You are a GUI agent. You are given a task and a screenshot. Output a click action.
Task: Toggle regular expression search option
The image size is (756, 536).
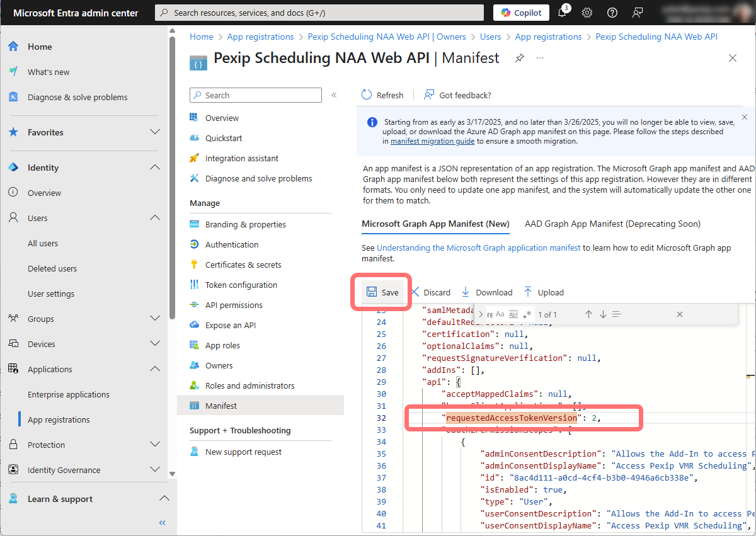coord(527,314)
